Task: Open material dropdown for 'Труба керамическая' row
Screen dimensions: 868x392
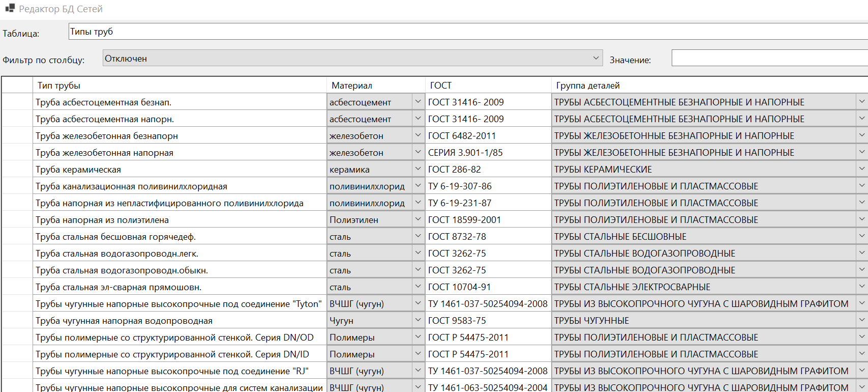Action: coord(417,169)
